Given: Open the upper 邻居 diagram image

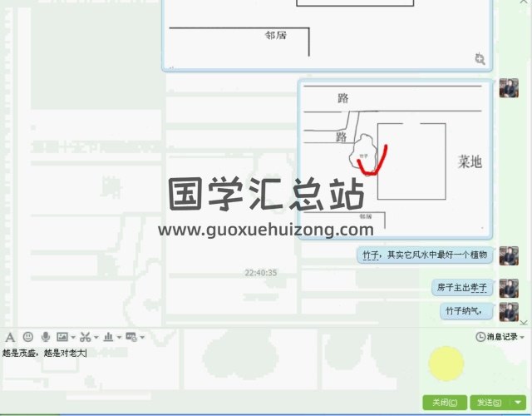Looking at the screenshot, I should 328,34.
